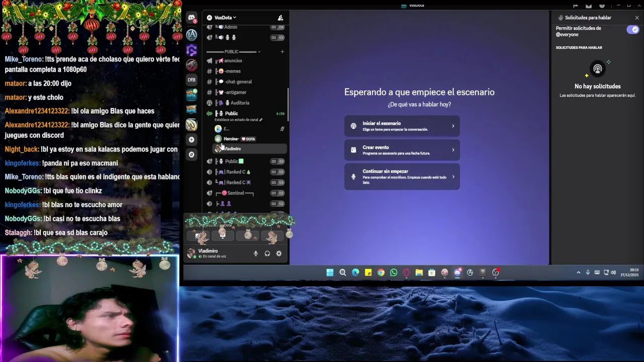Click 'No hay solicitudes' text
Screen dimensions: 644x362
[598, 86]
